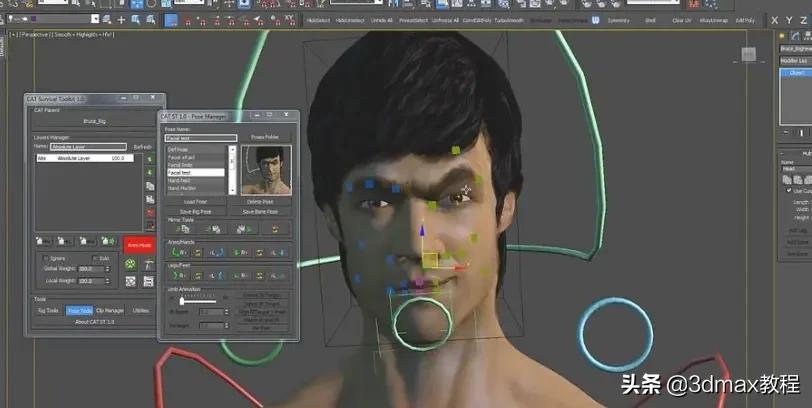Click the copy layer icon
Image resolution: width=812 pixels, height=408 pixels.
click(150, 186)
